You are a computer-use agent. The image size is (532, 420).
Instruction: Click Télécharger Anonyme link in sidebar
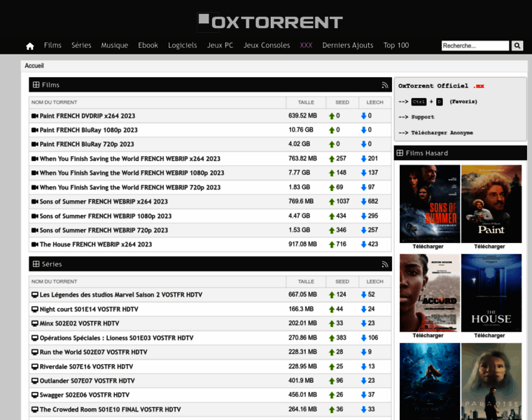(442, 132)
